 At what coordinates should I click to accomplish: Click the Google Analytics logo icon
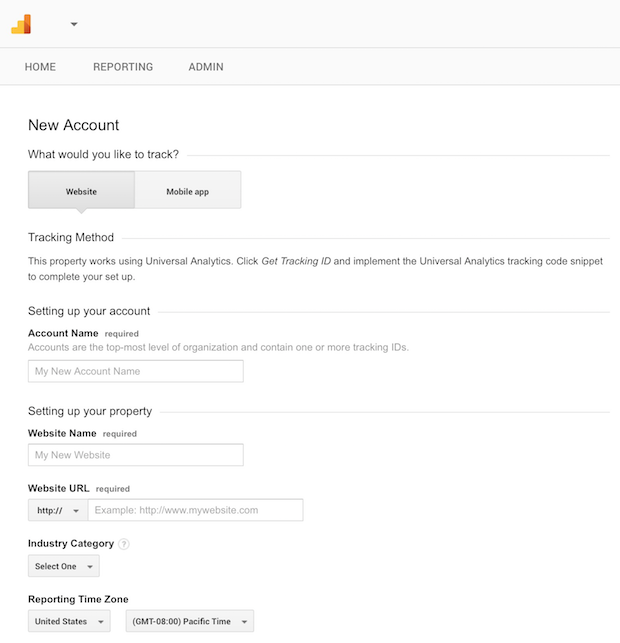tap(21, 24)
